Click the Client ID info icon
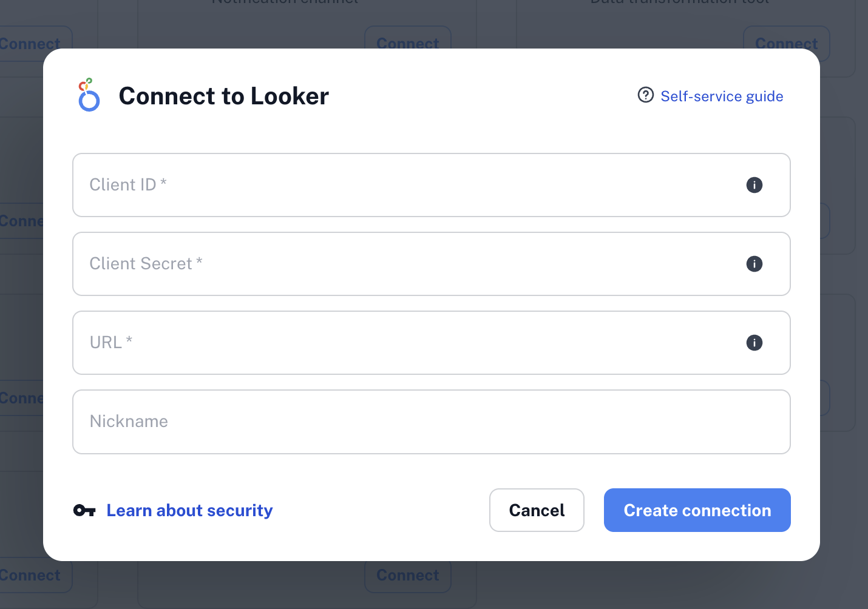Viewport: 868px width, 609px height. click(x=754, y=185)
